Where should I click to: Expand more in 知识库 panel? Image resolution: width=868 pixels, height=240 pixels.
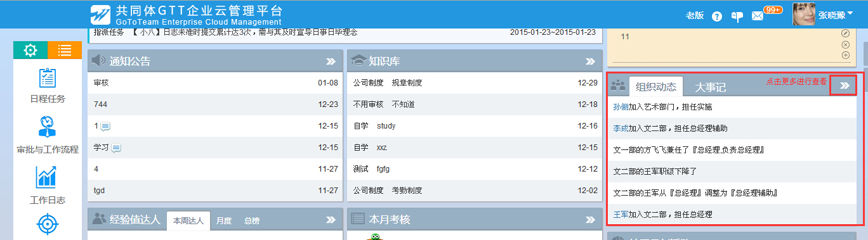tap(590, 61)
